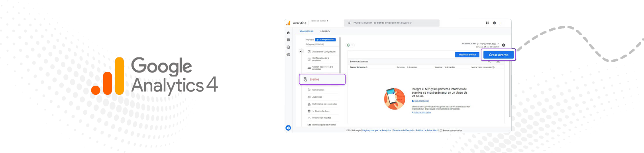
Task: Follow the Más información link
Action: click(422, 101)
